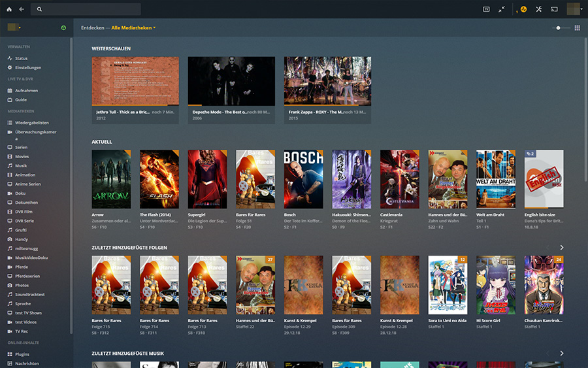Click next arrow for Zuletzt hinzugefügte Musik

(561, 354)
